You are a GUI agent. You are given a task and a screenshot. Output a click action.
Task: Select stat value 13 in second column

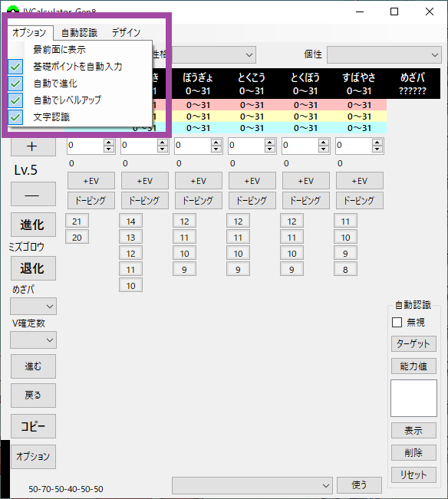130,238
